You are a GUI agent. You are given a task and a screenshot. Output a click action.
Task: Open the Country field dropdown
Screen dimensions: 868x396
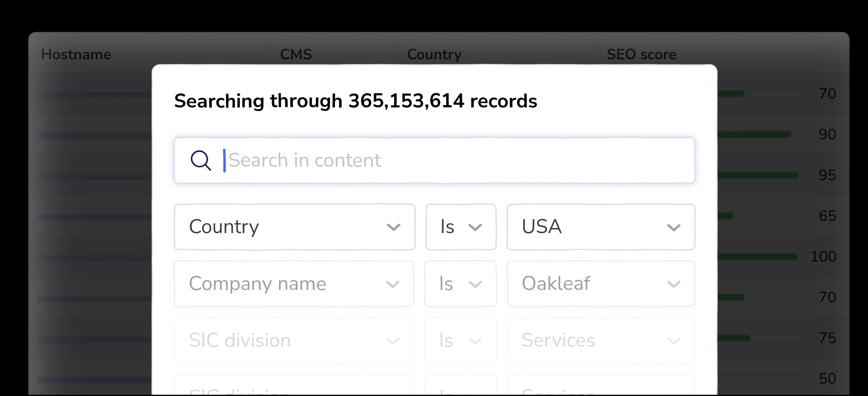tap(295, 227)
